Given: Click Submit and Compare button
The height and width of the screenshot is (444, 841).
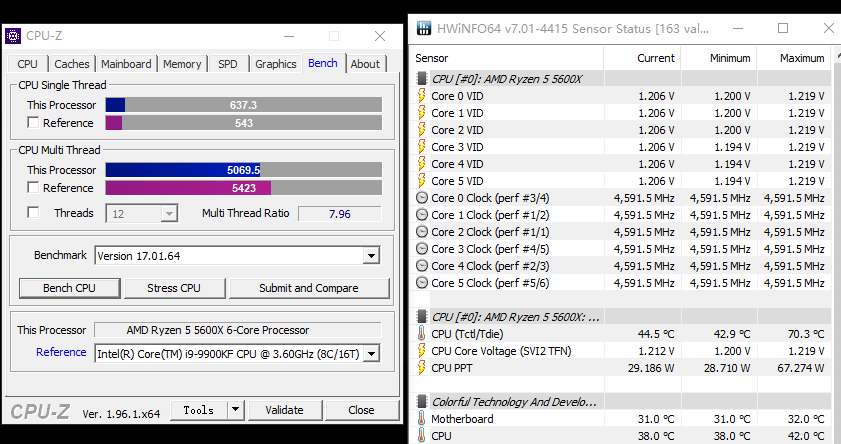Looking at the screenshot, I should [308, 288].
